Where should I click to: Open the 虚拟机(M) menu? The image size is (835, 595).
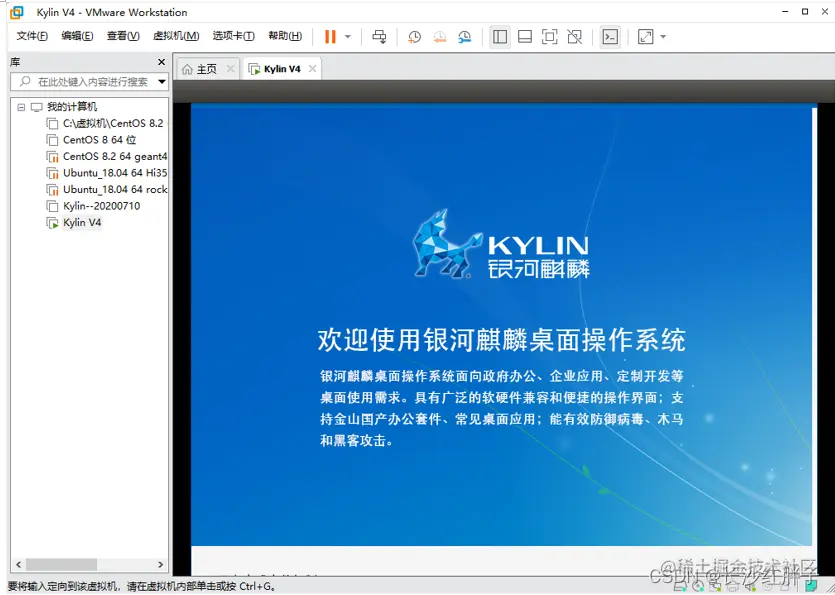pyautogui.click(x=176, y=36)
